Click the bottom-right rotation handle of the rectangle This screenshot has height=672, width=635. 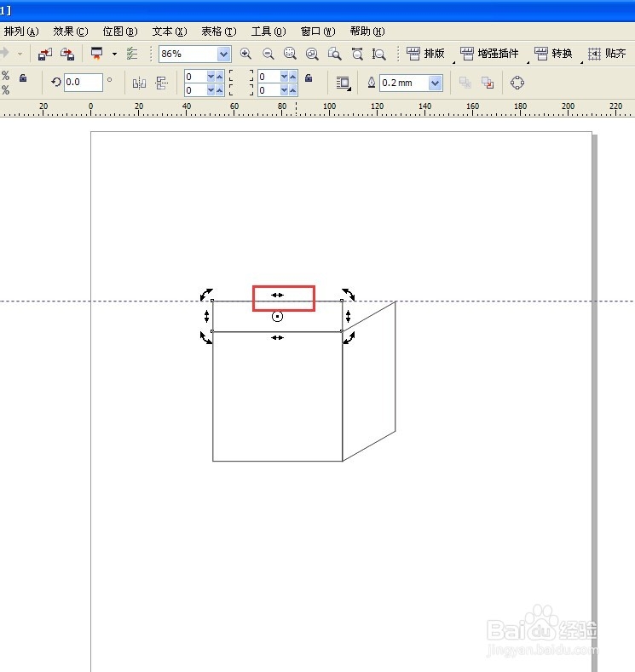click(x=348, y=337)
